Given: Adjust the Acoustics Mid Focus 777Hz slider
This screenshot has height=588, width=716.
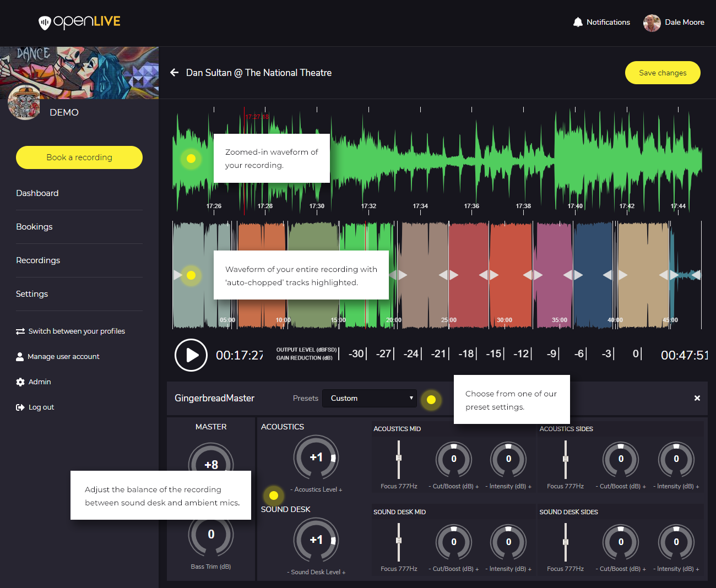Looking at the screenshot, I should point(399,458).
